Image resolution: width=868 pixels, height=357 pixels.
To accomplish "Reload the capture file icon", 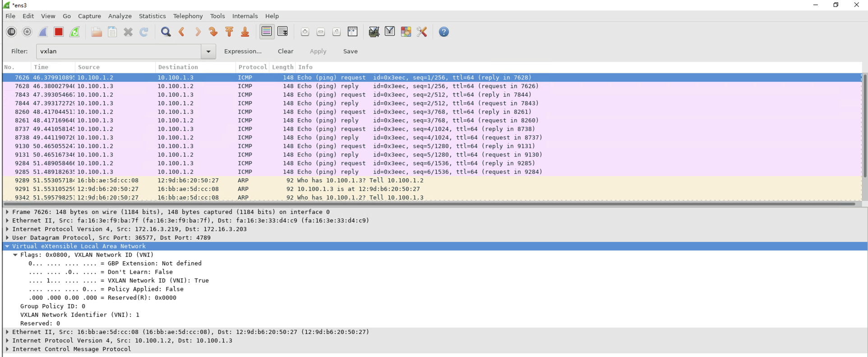I will 144,32.
